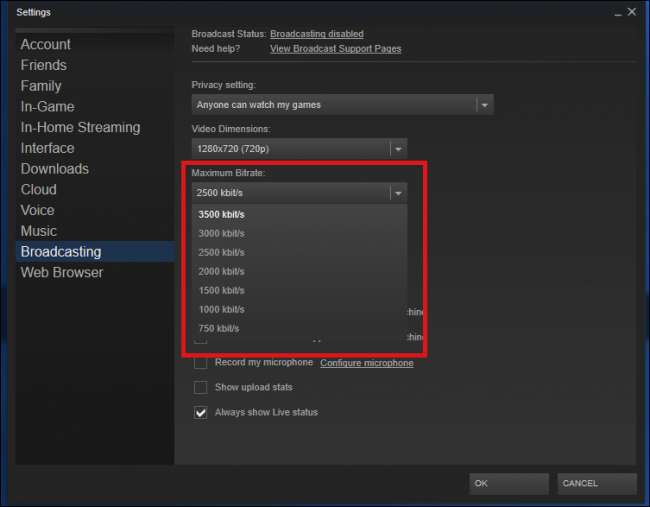Open the Configure microphone link
650x507 pixels.
click(x=367, y=363)
